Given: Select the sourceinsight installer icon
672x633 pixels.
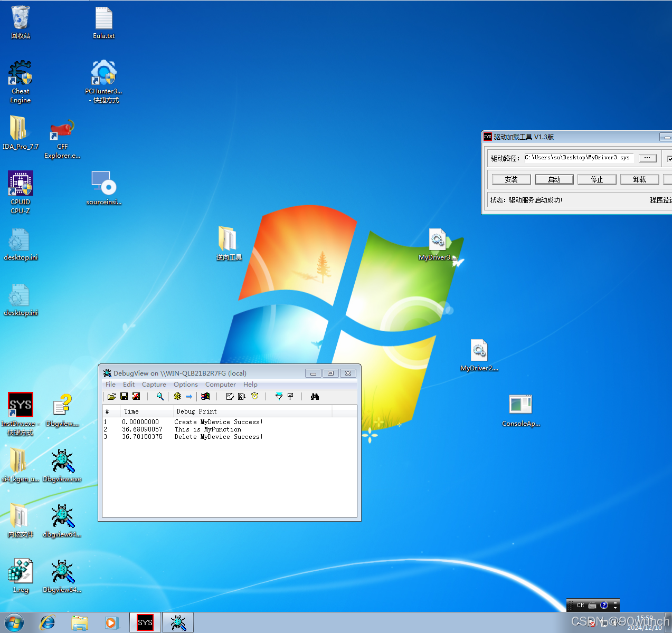Looking at the screenshot, I should coord(104,188).
